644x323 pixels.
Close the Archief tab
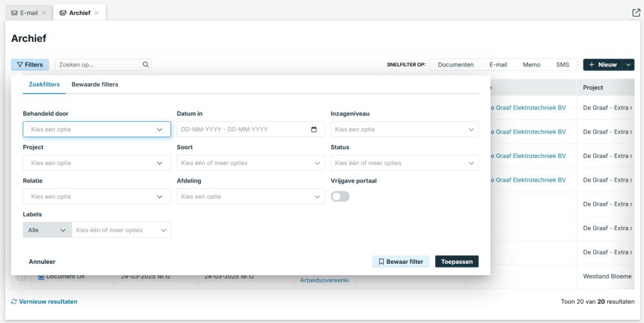coord(97,13)
